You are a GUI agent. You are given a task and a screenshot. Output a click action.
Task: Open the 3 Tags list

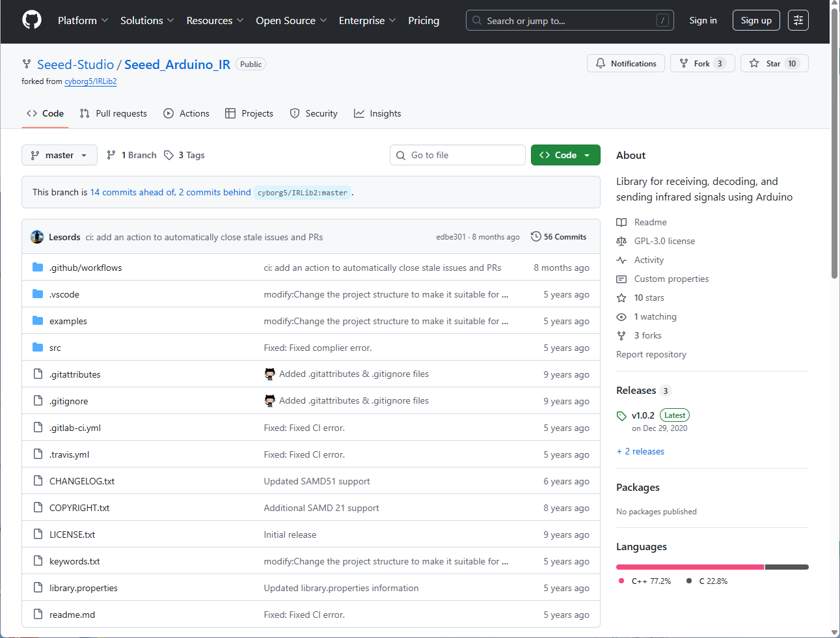click(x=184, y=155)
